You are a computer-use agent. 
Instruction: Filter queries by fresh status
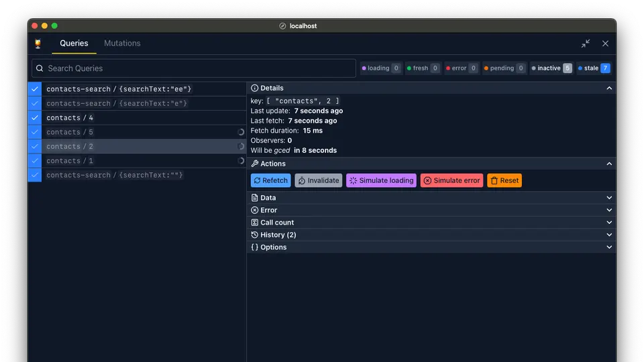click(423, 68)
